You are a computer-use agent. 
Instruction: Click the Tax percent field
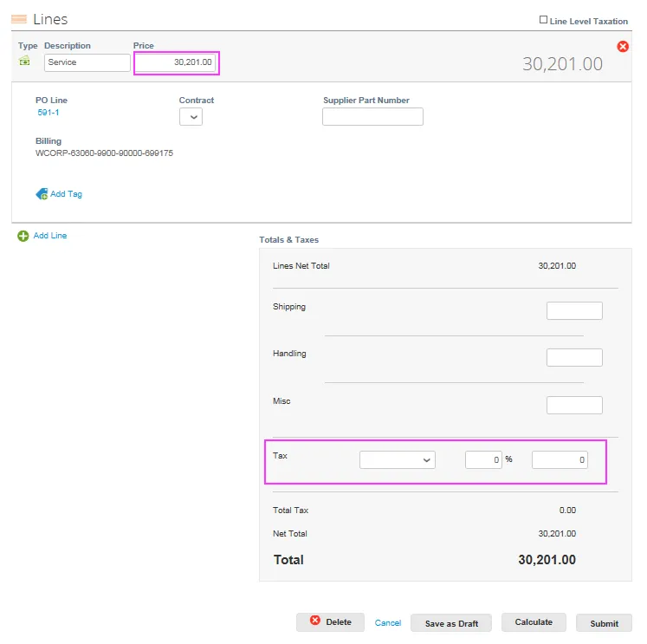tap(483, 459)
